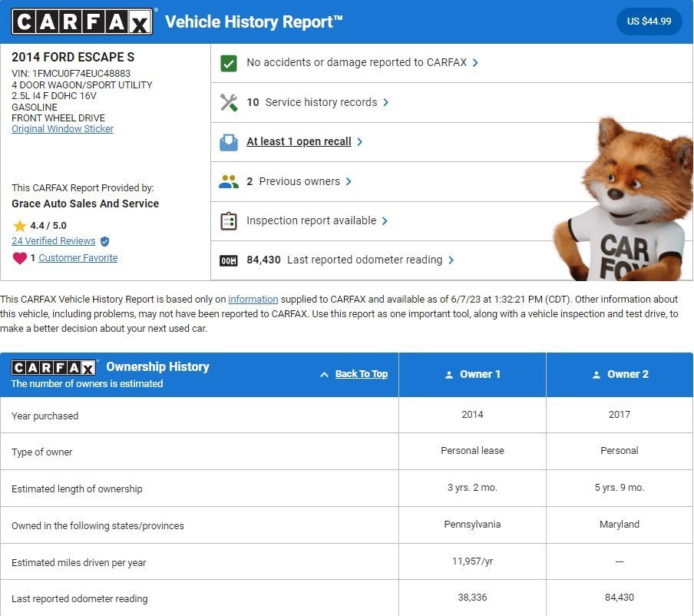
Task: Click the previous owners people icon
Action: click(x=228, y=181)
